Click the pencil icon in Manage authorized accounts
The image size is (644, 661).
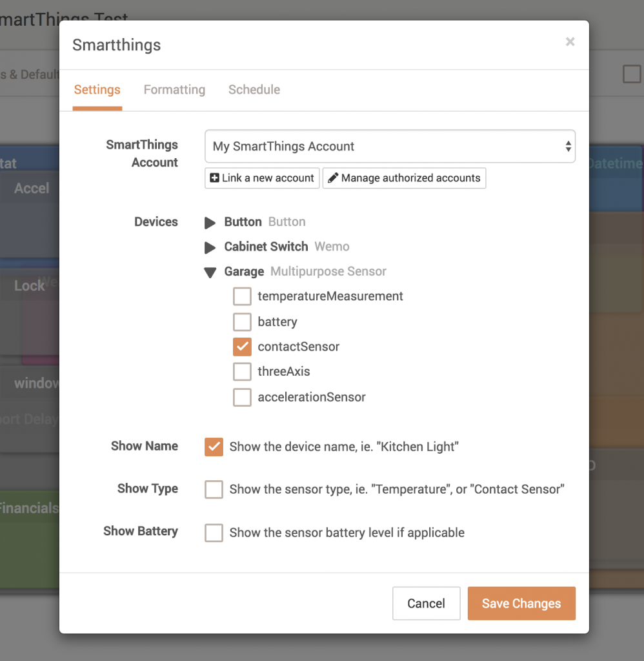(x=333, y=178)
